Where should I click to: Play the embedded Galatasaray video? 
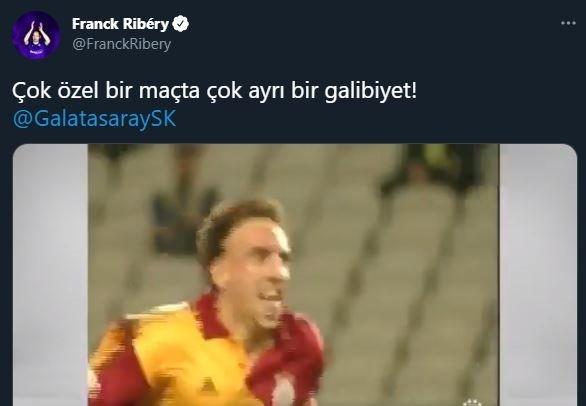[294, 275]
